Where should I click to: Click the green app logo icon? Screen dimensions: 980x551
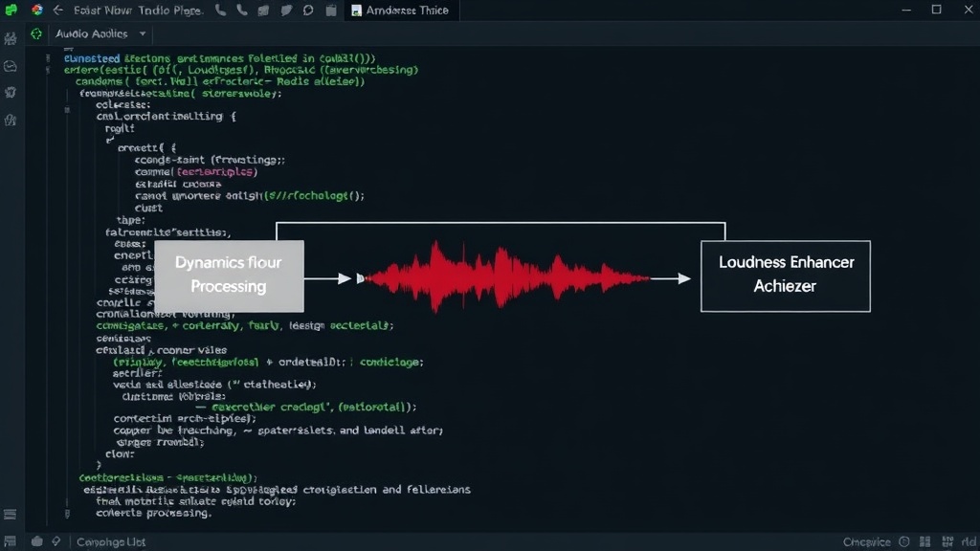click(x=11, y=10)
